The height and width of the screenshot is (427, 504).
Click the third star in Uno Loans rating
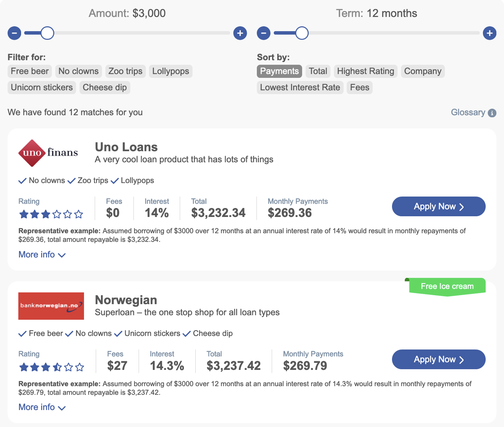point(46,214)
